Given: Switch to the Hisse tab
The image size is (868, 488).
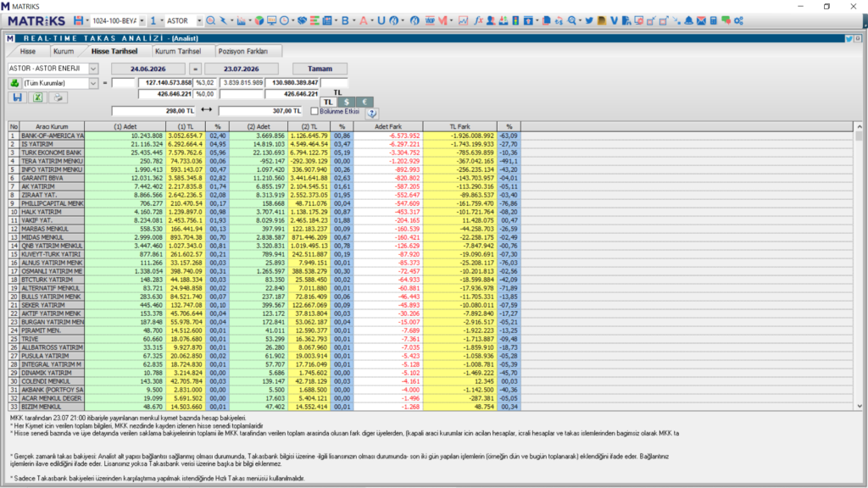Looking at the screenshot, I should point(28,51).
